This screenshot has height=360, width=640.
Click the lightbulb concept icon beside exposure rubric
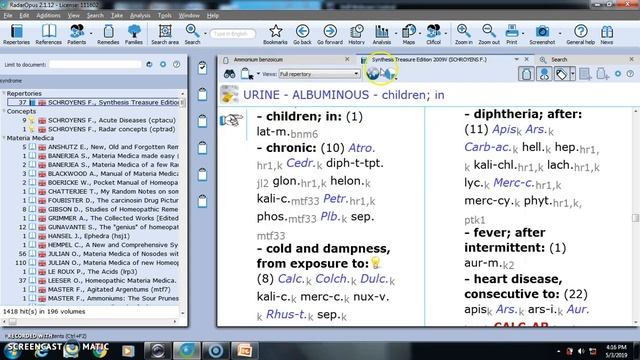[x=376, y=263]
